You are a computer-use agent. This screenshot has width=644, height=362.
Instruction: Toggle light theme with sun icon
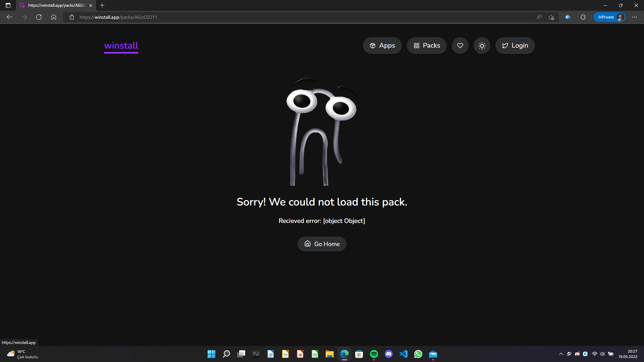[482, 46]
